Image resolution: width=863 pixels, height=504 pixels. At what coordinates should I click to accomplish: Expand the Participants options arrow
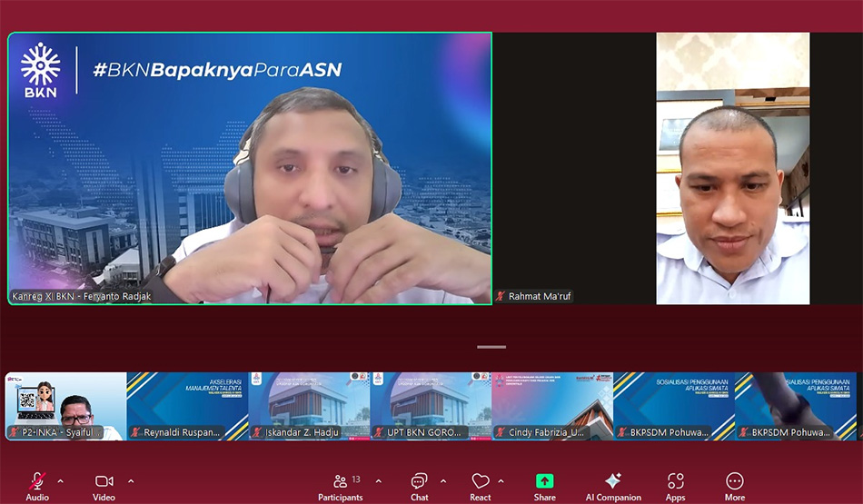pos(379,481)
